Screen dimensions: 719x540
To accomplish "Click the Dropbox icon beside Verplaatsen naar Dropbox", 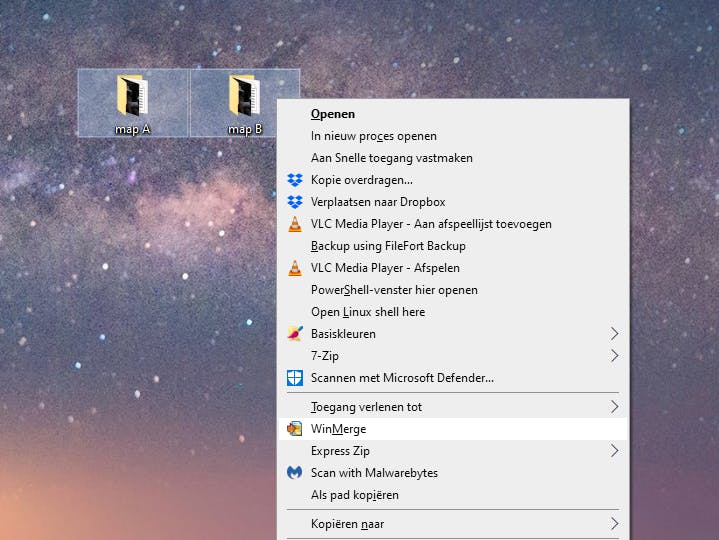I will point(295,202).
